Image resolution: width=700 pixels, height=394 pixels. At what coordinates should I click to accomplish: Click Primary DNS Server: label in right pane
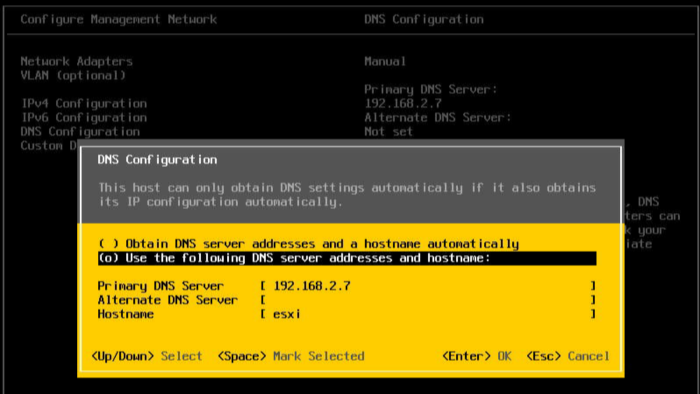point(430,89)
